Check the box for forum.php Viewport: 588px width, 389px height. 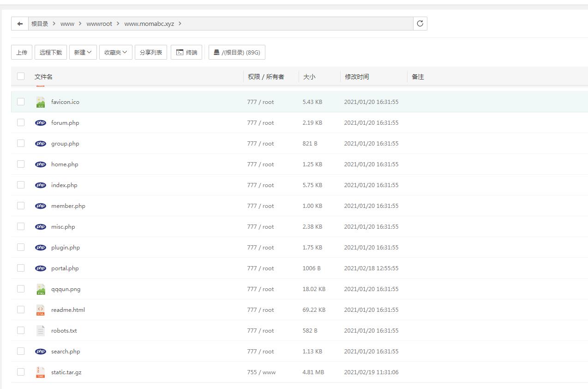coord(21,122)
